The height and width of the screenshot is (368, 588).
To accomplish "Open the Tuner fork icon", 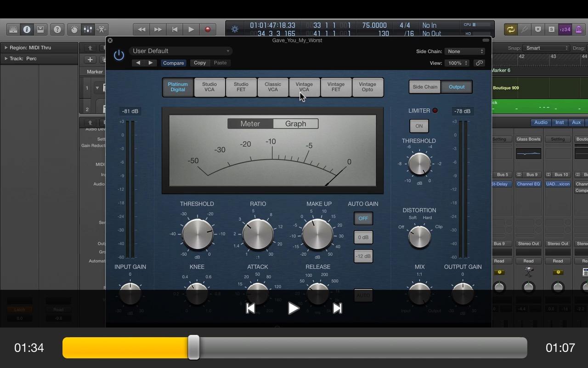I will (525, 29).
